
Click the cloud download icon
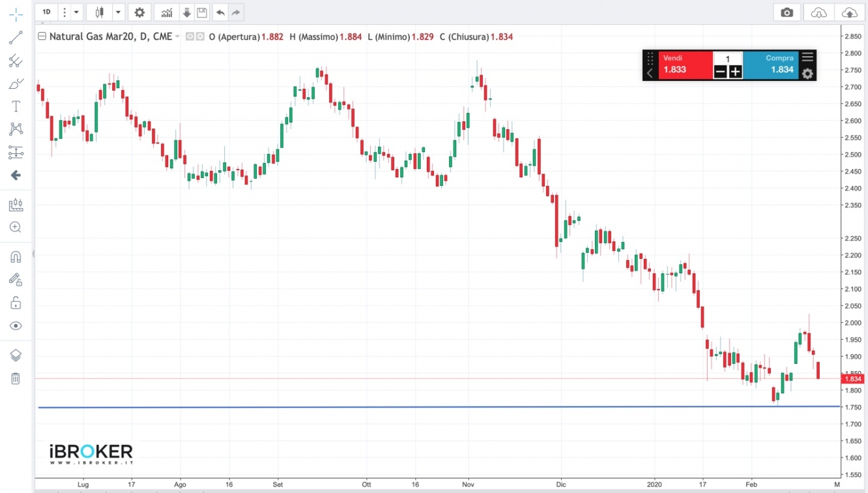tap(819, 12)
